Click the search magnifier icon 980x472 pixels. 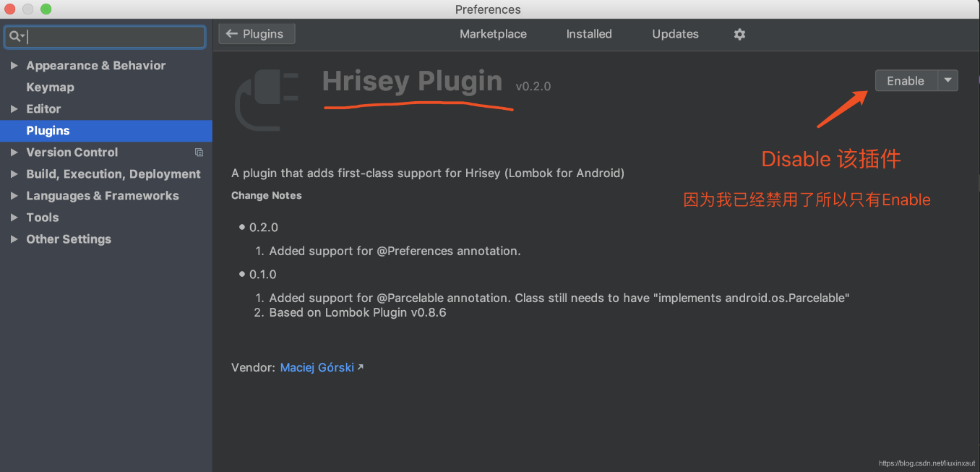14,36
